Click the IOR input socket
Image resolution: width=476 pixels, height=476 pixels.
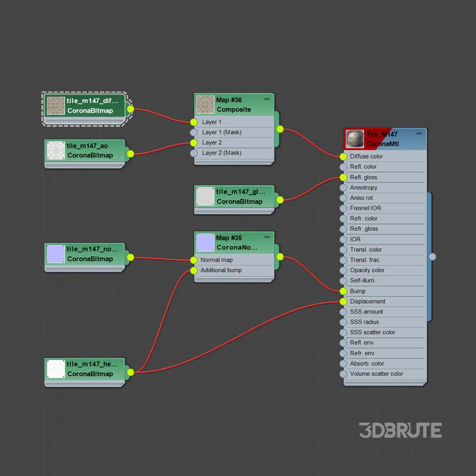tap(343, 240)
